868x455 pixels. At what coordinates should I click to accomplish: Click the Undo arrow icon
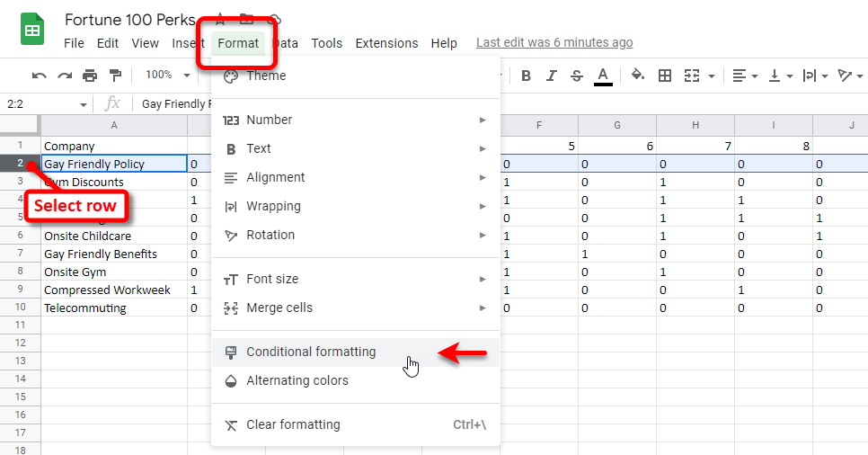(39, 76)
